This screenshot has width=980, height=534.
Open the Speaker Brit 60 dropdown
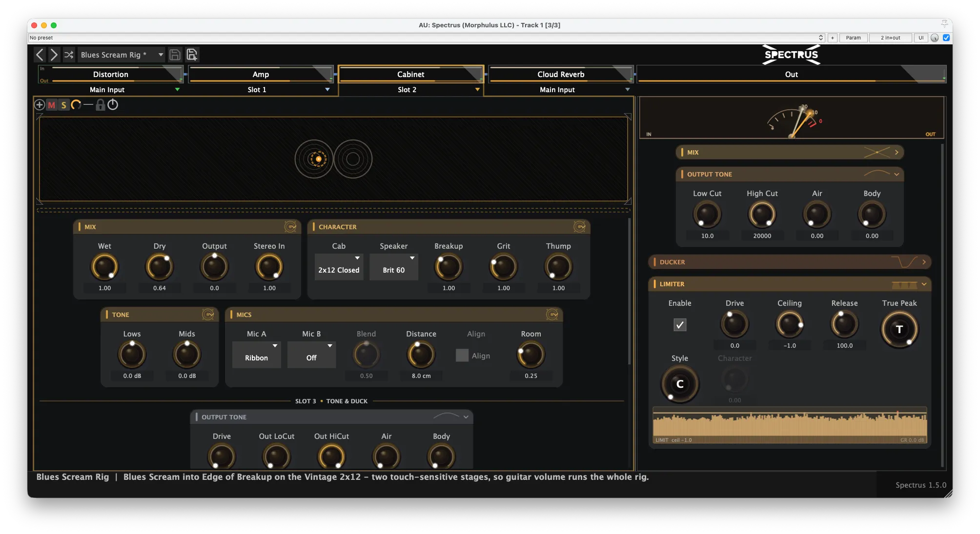click(393, 267)
